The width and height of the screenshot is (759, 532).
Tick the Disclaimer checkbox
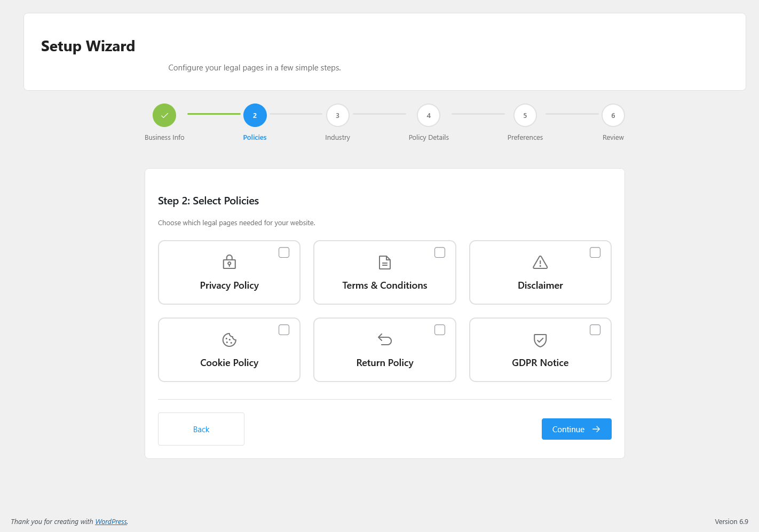[x=595, y=252]
